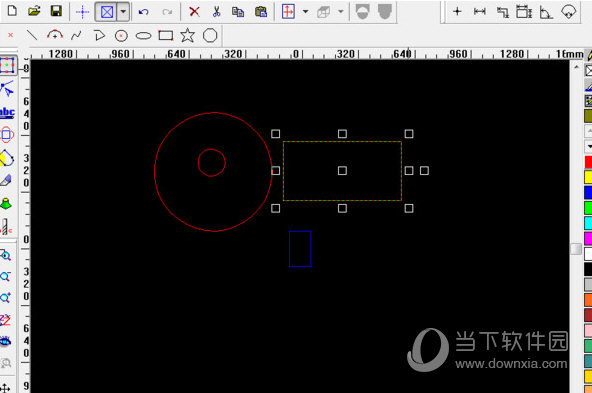
Task: Pick the blue color swatch in palette
Action: click(588, 192)
